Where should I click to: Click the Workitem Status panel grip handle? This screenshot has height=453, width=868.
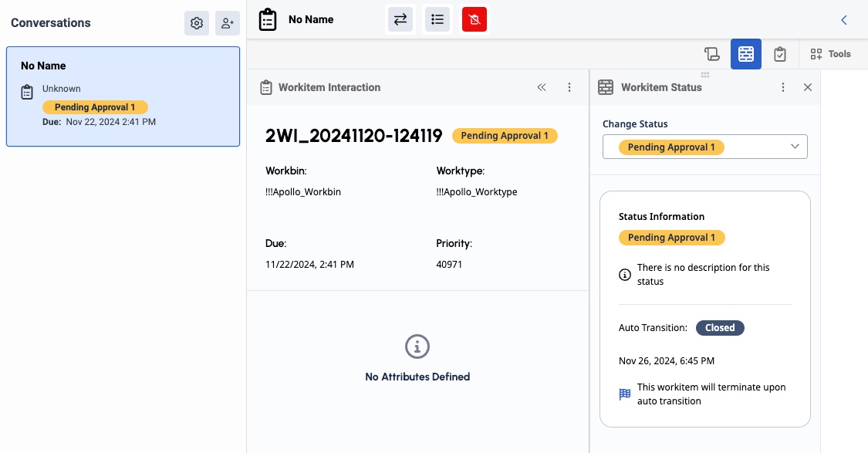704,75
